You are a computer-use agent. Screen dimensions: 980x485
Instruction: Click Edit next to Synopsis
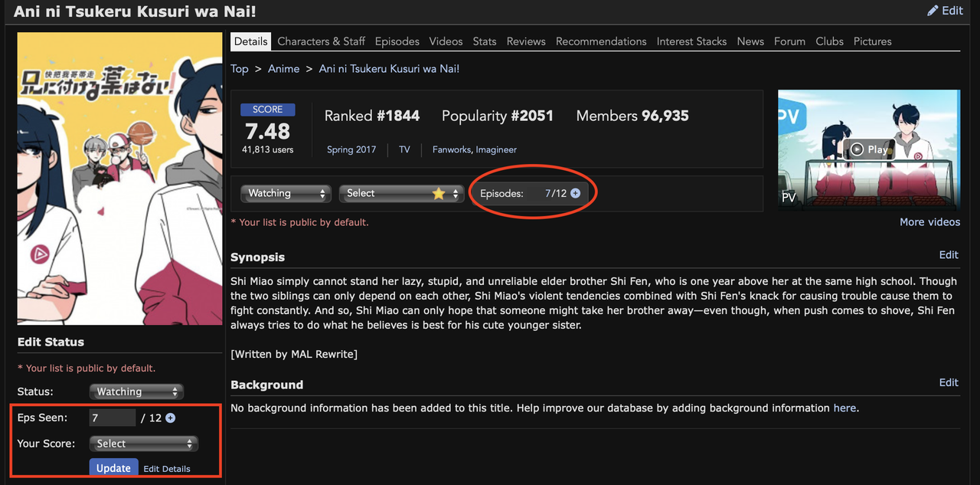[949, 254]
